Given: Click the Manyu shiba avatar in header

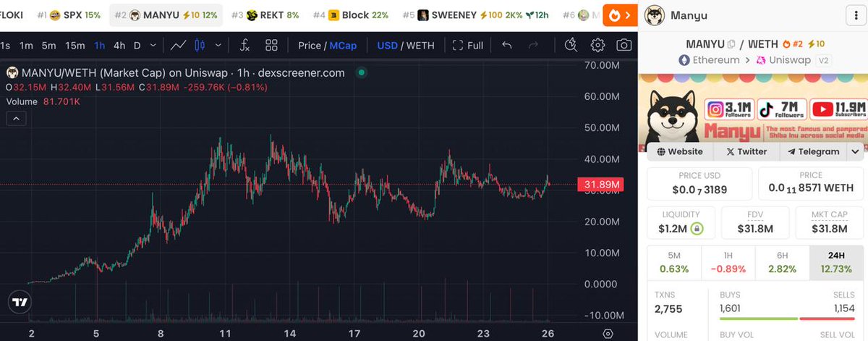Looking at the screenshot, I should tap(655, 14).
